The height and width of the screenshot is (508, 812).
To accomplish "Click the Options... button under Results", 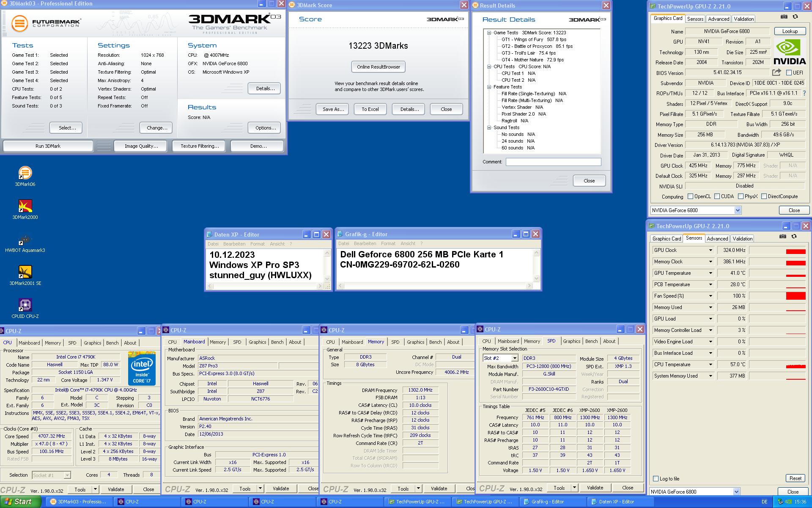I will tap(265, 128).
